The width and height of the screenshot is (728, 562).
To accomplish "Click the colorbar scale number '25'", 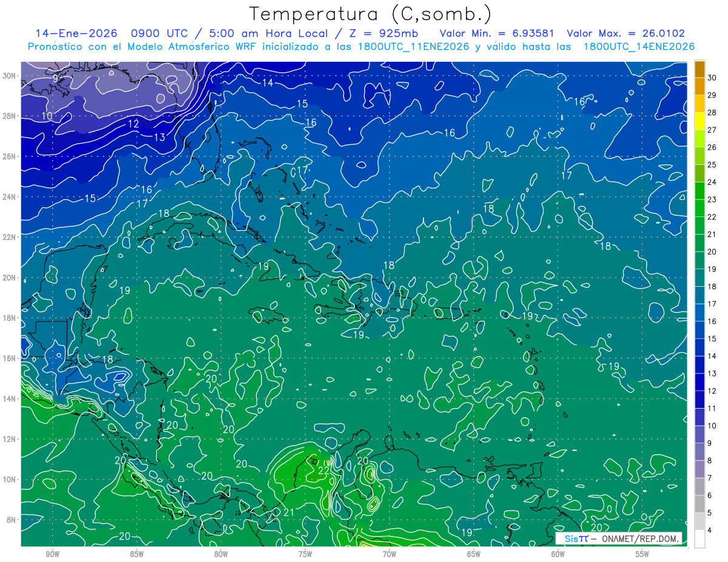I will tap(712, 165).
